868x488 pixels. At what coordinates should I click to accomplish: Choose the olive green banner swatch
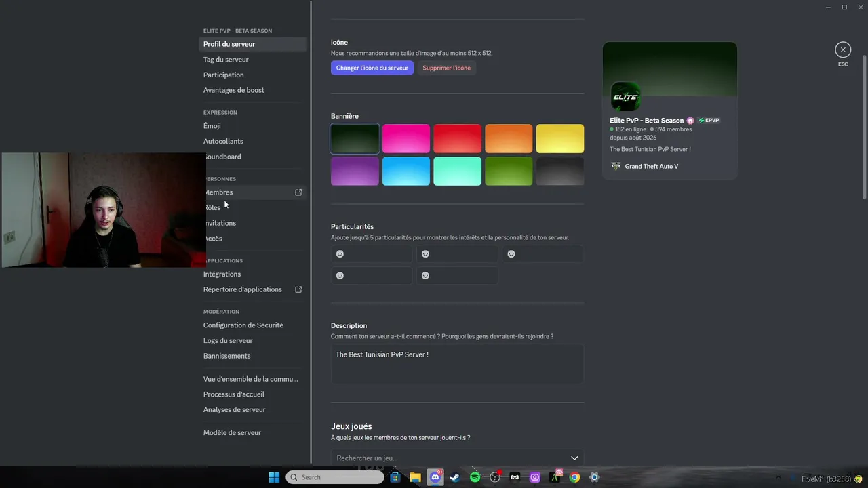[509, 171]
